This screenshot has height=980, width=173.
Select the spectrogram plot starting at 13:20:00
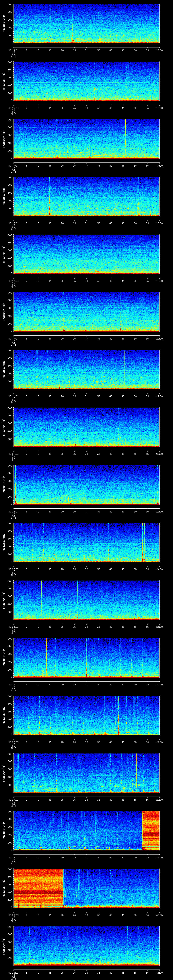pyautogui.click(x=87, y=369)
